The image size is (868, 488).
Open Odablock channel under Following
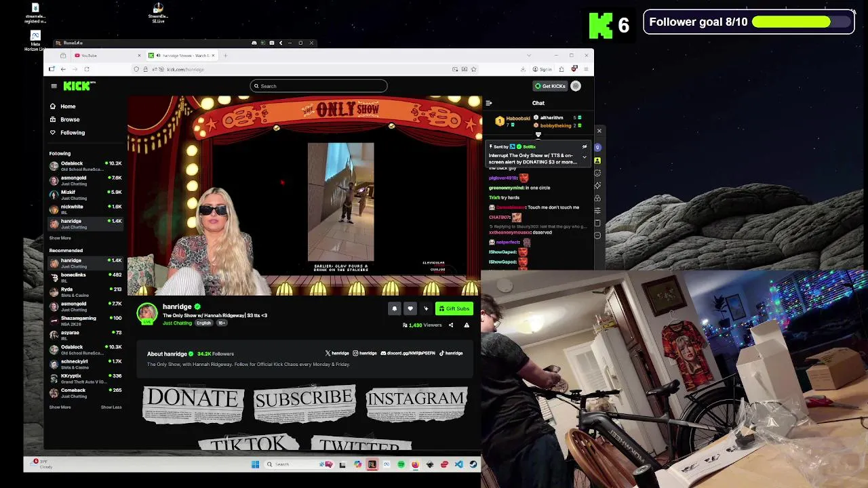pyautogui.click(x=85, y=166)
